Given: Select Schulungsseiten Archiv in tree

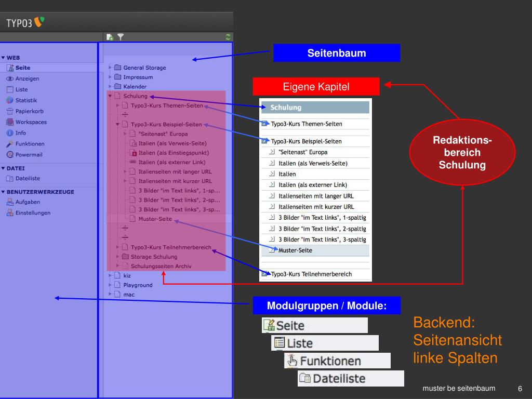Looking at the screenshot, I should (x=161, y=267).
